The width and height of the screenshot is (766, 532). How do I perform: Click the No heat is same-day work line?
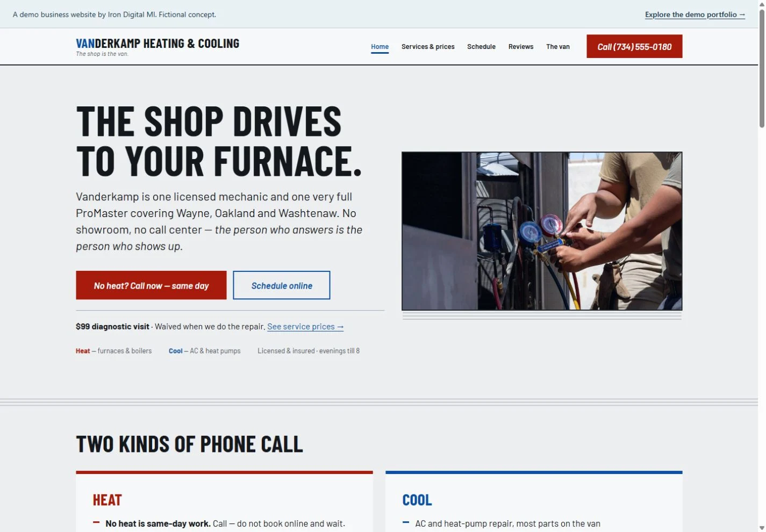(225, 523)
